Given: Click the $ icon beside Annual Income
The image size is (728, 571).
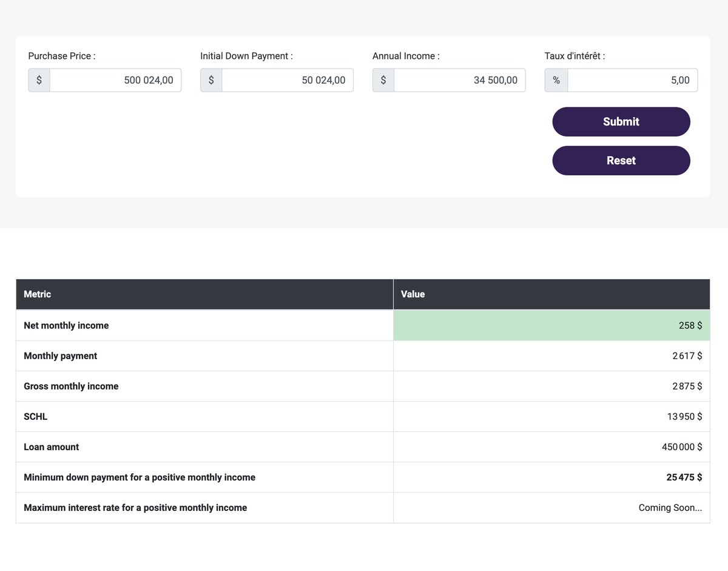Looking at the screenshot, I should click(383, 79).
